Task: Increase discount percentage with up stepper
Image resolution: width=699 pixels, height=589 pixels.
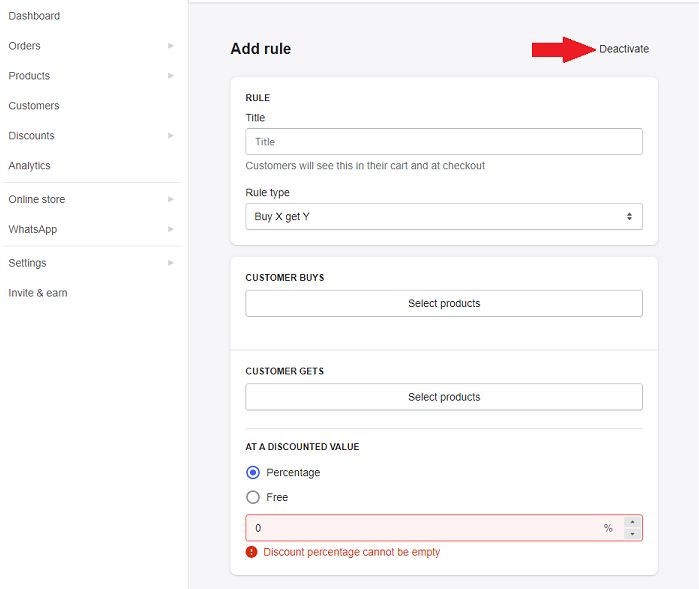Action: (x=632, y=522)
